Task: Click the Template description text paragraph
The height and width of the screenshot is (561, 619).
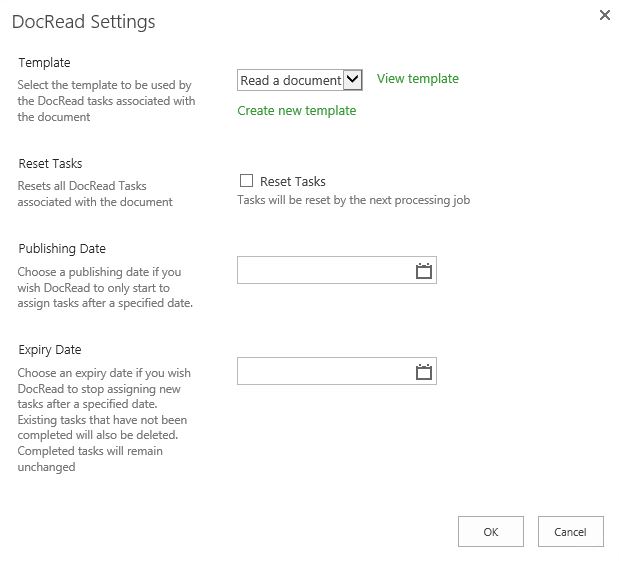Action: click(105, 101)
